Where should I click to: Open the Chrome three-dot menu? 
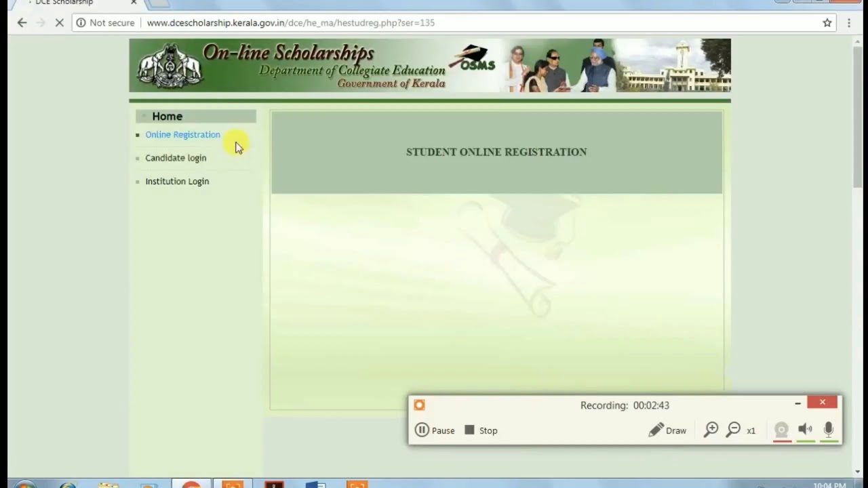pyautogui.click(x=849, y=23)
